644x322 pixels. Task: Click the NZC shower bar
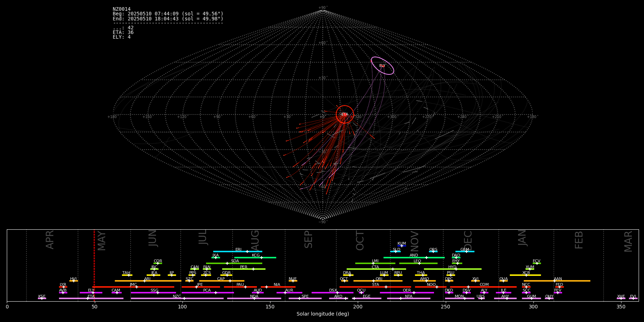coord(177,298)
